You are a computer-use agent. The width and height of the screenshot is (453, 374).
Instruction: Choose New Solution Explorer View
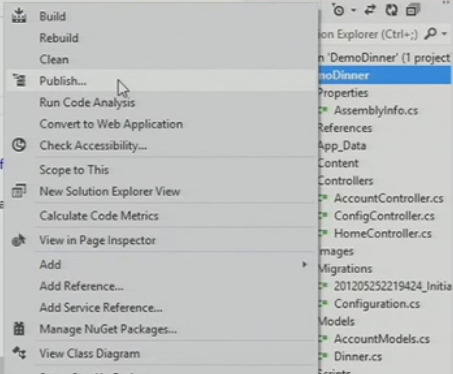tap(110, 191)
